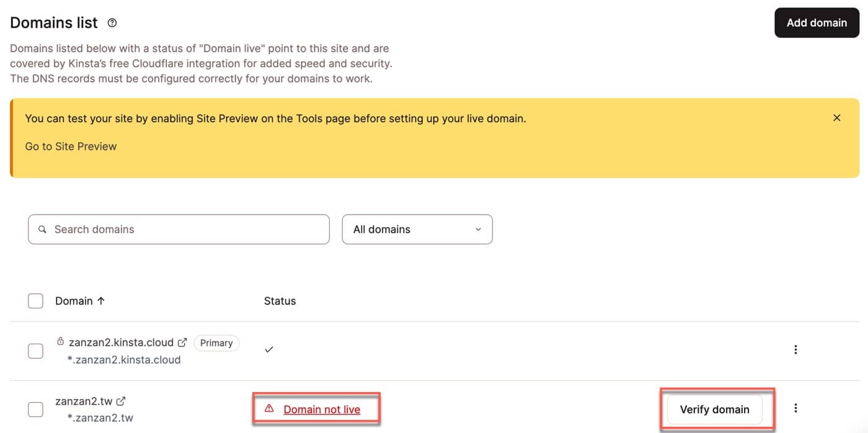The width and height of the screenshot is (868, 433).
Task: Open three-dot menu for zanzan2.kinsta.cloud row
Action: (x=795, y=350)
